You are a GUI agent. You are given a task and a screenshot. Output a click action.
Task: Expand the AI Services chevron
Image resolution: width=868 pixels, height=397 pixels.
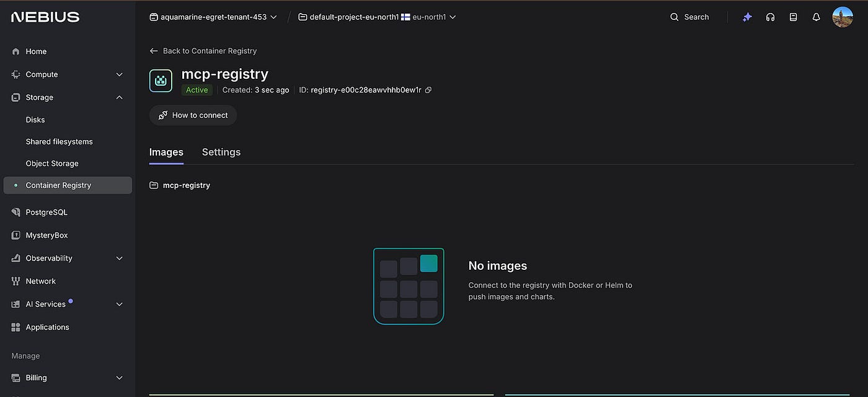pyautogui.click(x=120, y=304)
